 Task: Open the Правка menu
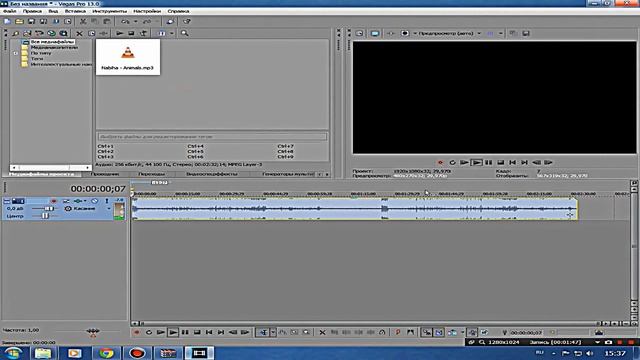32,11
